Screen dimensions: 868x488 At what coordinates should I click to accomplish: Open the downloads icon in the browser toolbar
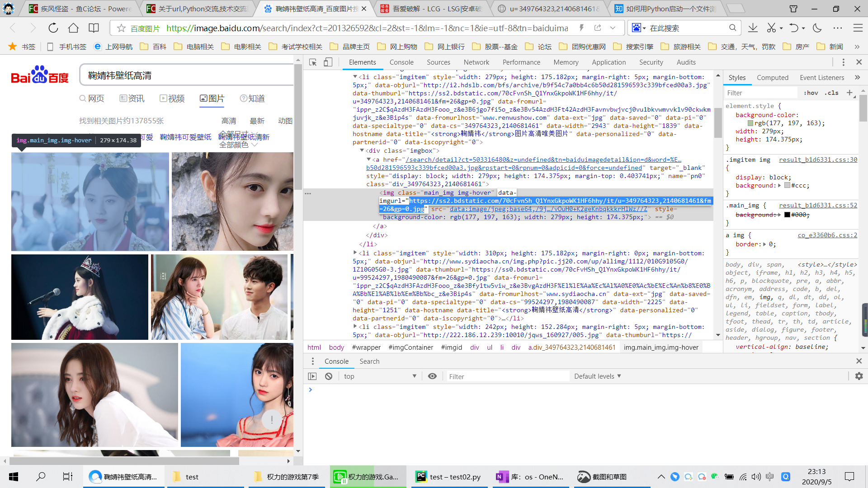coord(753,28)
